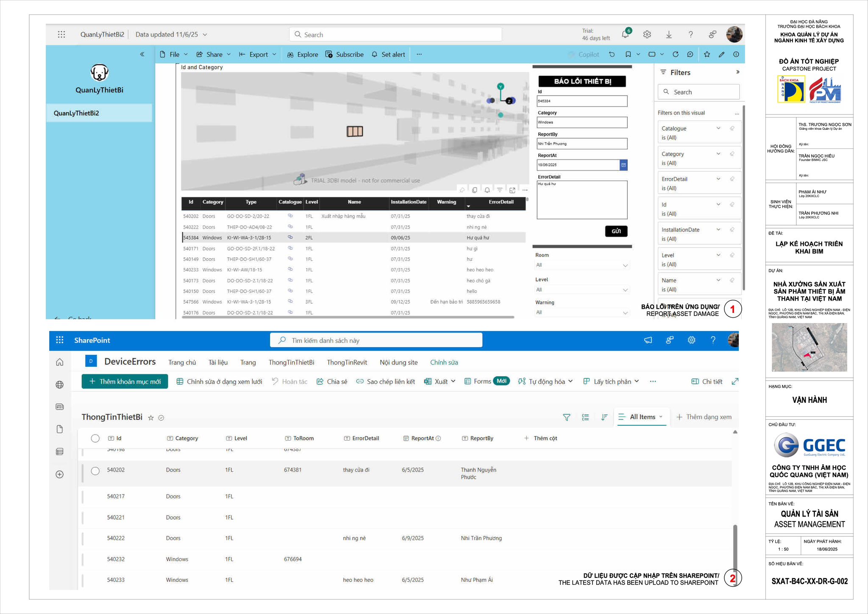Select the row checkbox for item 540202
The height and width of the screenshot is (614, 868).
[x=95, y=471]
